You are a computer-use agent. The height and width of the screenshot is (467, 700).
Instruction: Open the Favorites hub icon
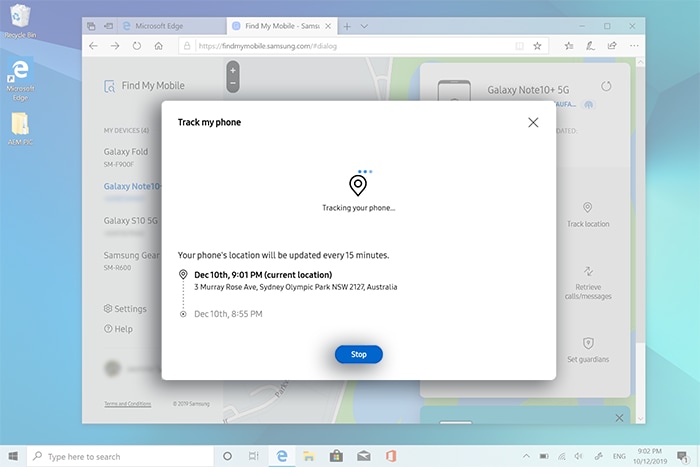(569, 46)
